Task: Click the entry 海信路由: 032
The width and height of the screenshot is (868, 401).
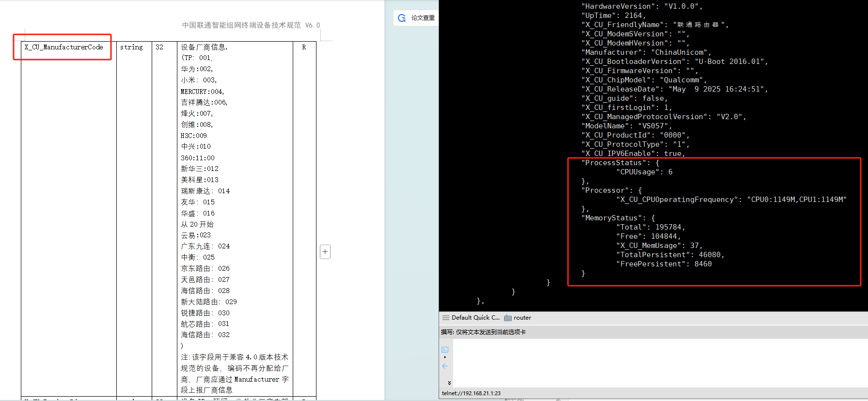Action: [205, 335]
